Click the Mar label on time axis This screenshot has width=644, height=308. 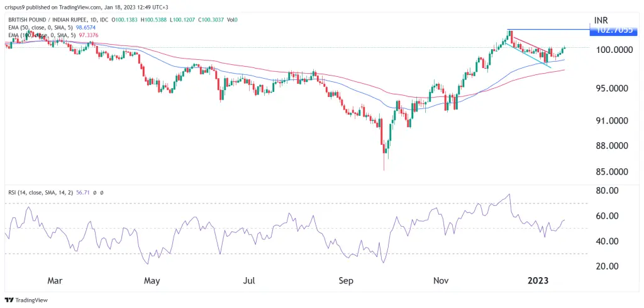tap(55, 281)
